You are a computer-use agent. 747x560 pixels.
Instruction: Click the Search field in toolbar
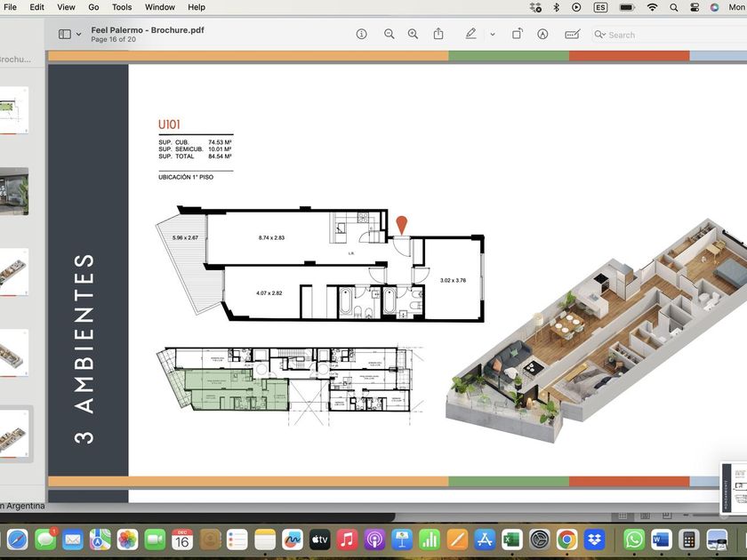pos(667,35)
